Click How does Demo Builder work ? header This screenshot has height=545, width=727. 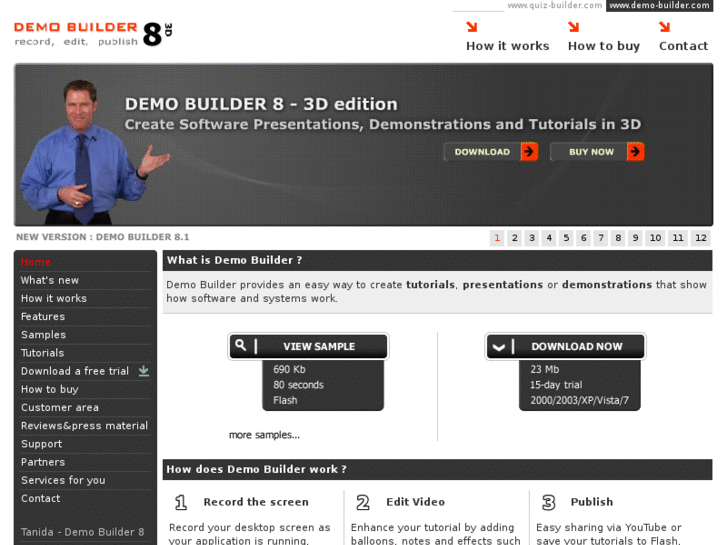tap(256, 469)
